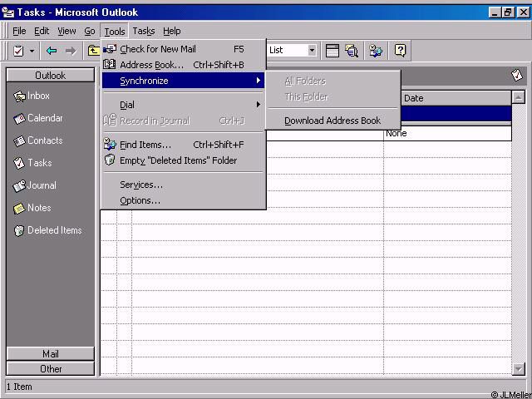Screen dimensions: 532x399
Task: Open the Current View dropdown showing List
Action: coord(312,51)
